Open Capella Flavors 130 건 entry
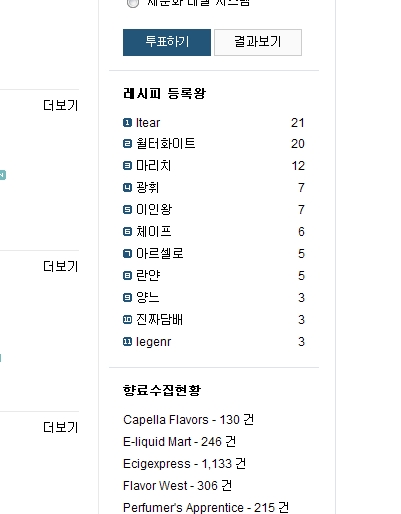Screen dimensions: 401x514 (188, 420)
